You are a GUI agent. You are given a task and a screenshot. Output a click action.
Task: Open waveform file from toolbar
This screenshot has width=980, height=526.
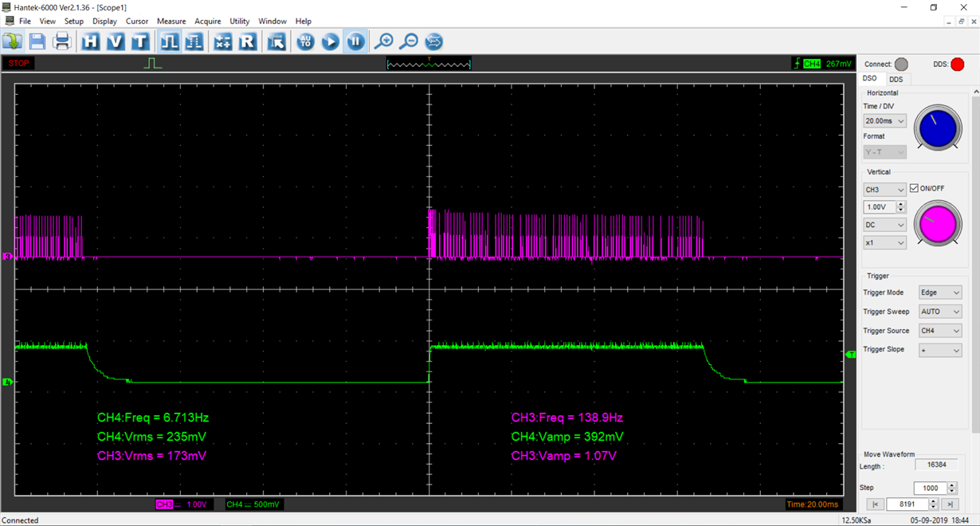click(x=12, y=41)
